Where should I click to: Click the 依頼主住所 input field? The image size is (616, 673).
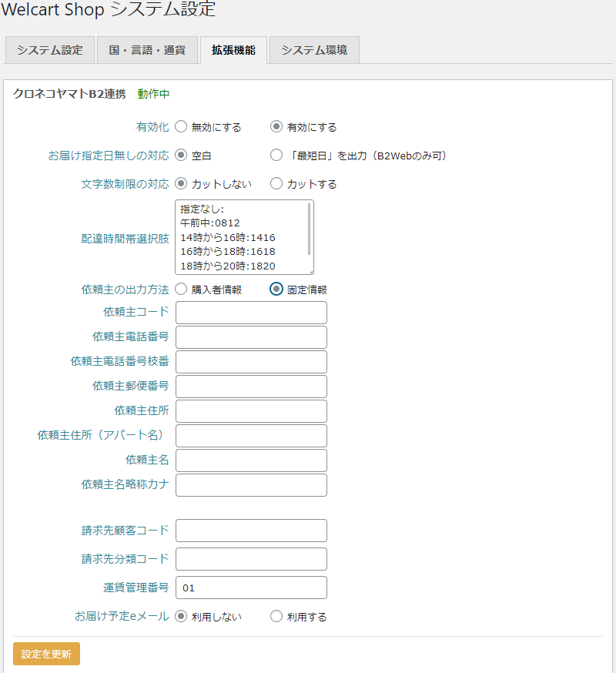click(251, 411)
